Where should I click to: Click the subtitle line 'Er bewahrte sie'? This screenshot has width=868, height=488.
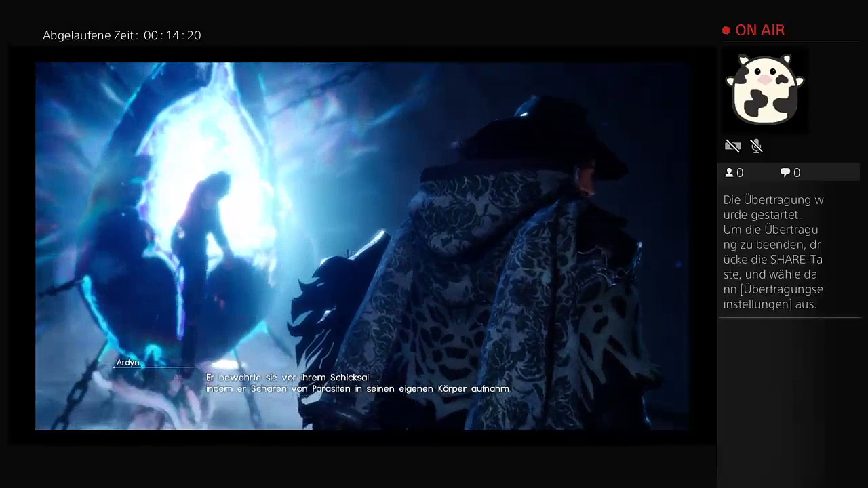[x=292, y=378]
